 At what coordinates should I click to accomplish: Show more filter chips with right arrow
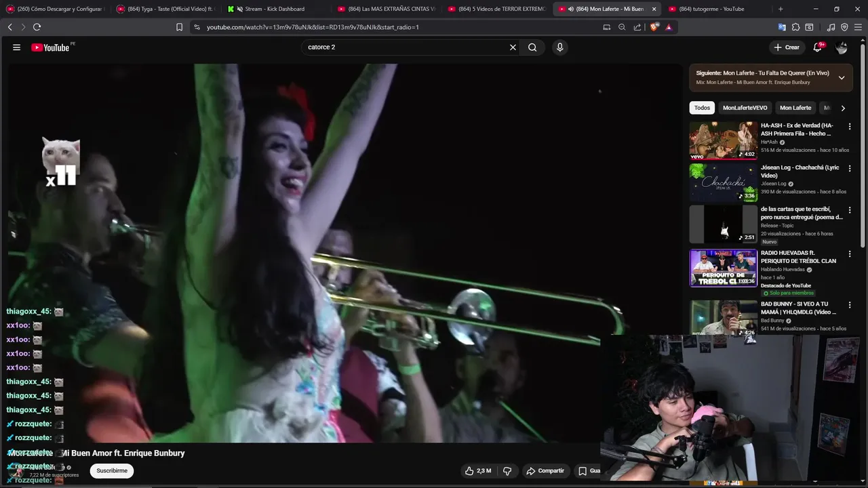[843, 108]
